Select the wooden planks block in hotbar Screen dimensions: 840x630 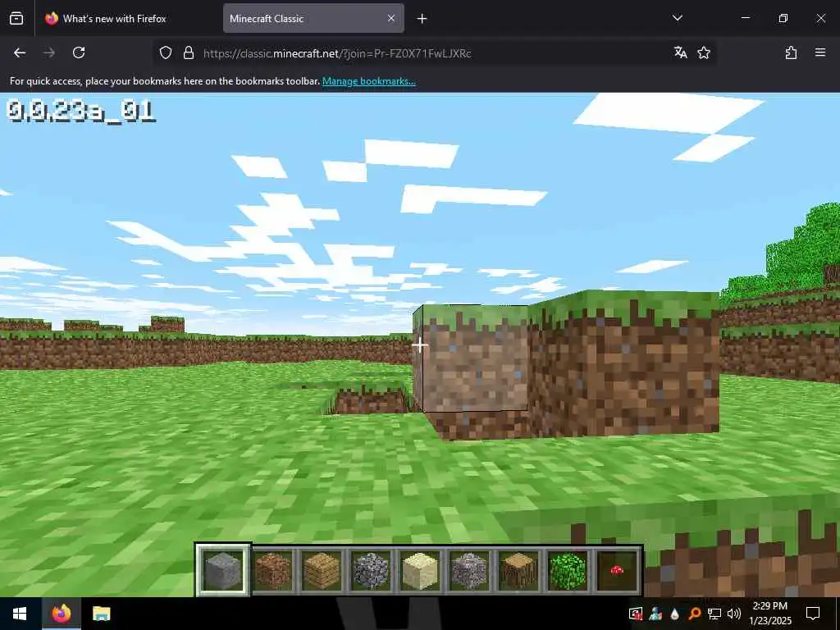click(322, 570)
